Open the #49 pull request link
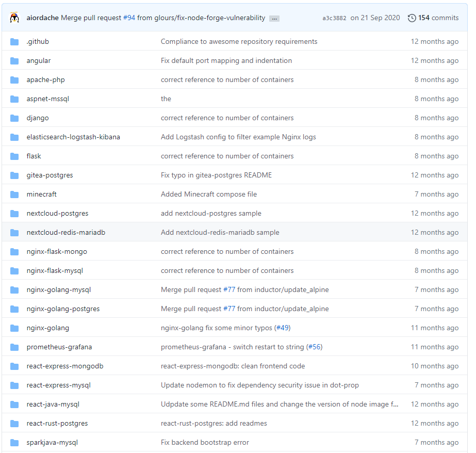The height and width of the screenshot is (453, 476). coord(283,328)
